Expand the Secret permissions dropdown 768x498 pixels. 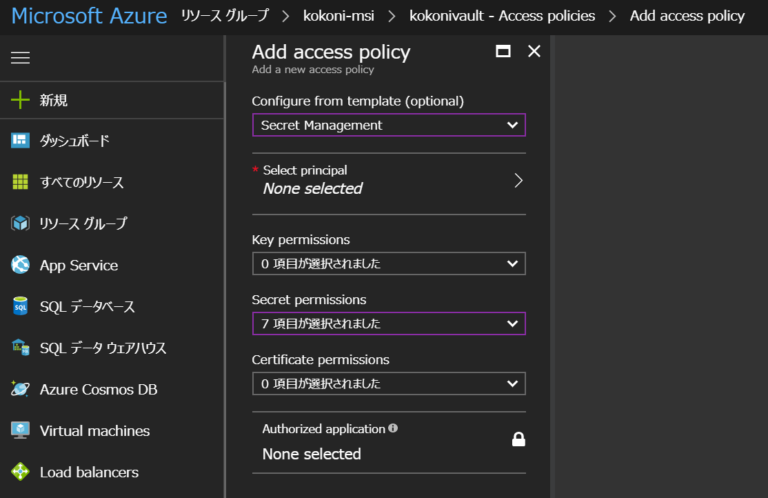tap(389, 324)
